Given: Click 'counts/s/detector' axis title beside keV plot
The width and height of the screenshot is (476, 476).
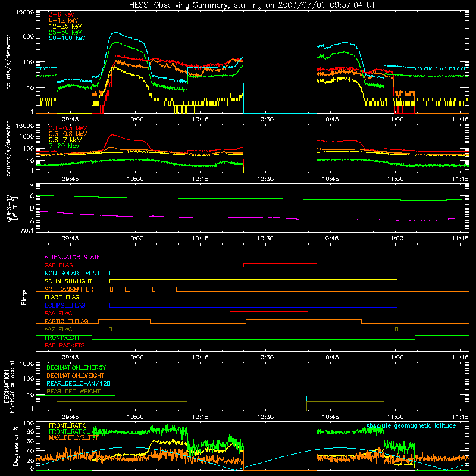Looking at the screenshot, I should tap(8, 62).
